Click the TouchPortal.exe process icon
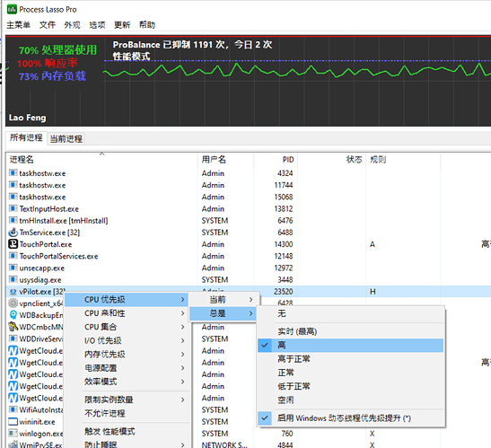The width and height of the screenshot is (491, 448). pos(13,243)
